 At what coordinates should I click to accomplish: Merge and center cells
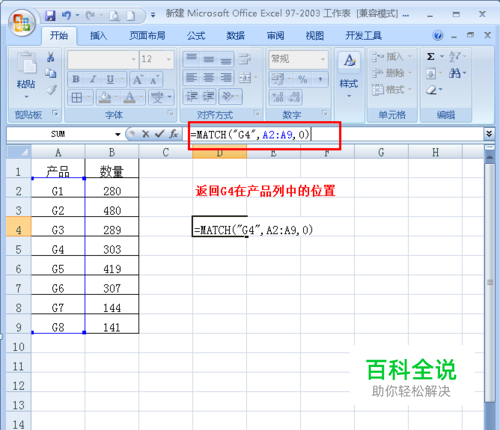pyautogui.click(x=245, y=78)
